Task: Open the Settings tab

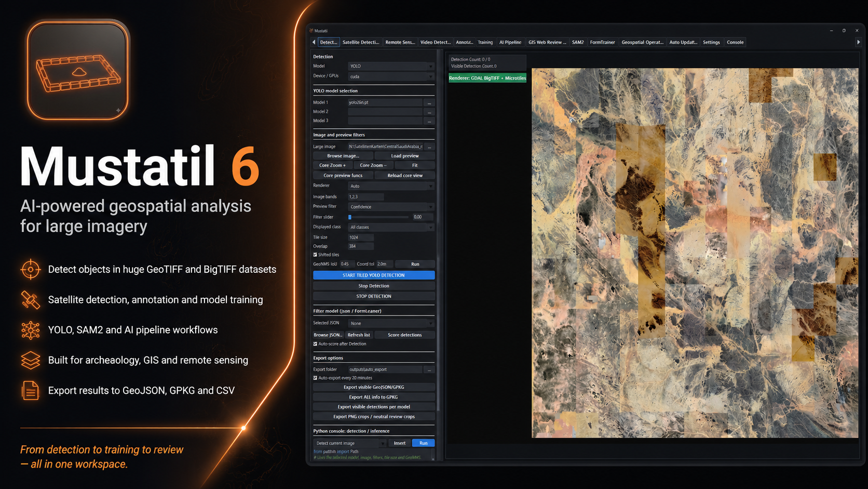Action: coord(711,42)
